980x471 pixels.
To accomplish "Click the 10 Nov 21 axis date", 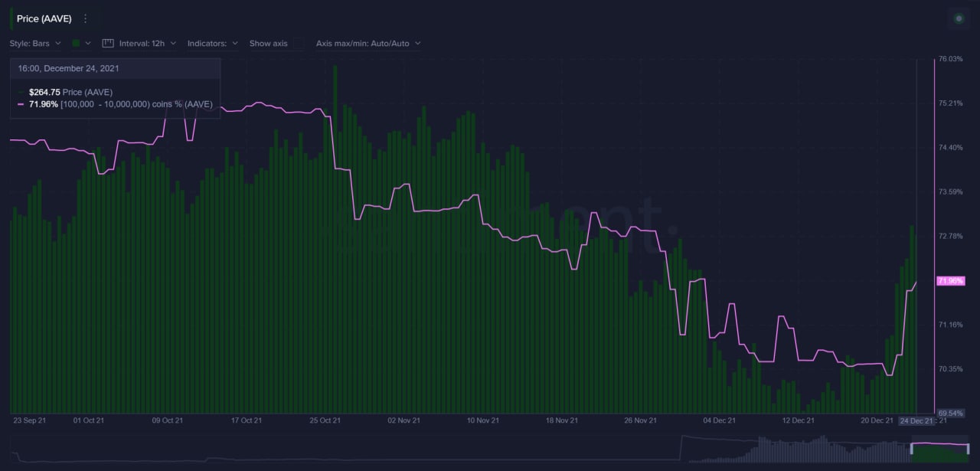I will coord(483,420).
